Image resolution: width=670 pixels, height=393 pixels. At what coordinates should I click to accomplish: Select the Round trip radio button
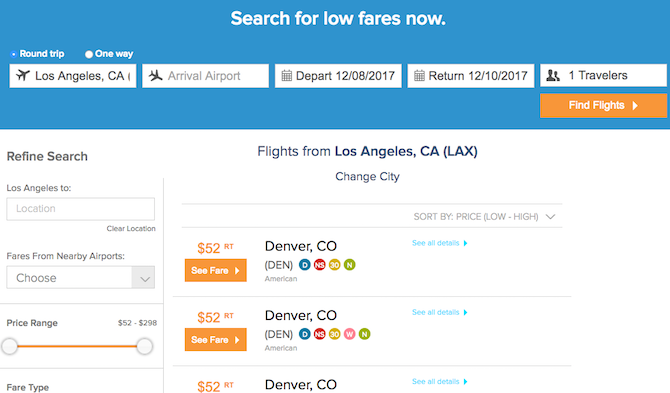tap(14, 54)
